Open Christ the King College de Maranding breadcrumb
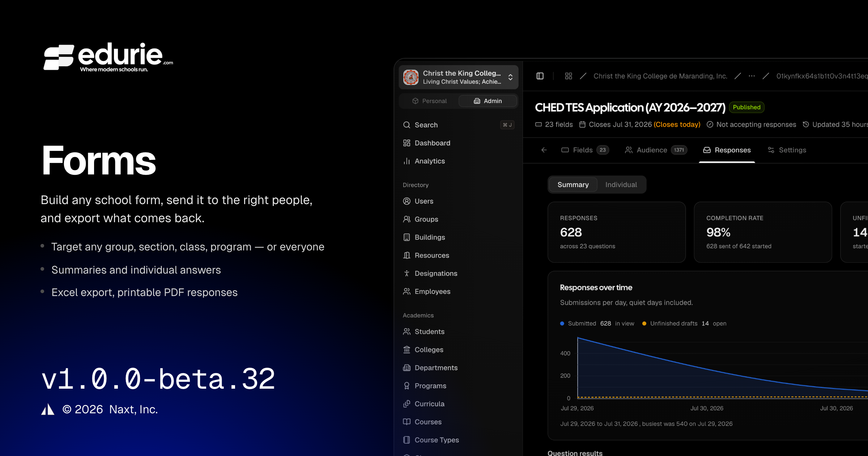Screen dimensions: 868x456 (x=660, y=76)
